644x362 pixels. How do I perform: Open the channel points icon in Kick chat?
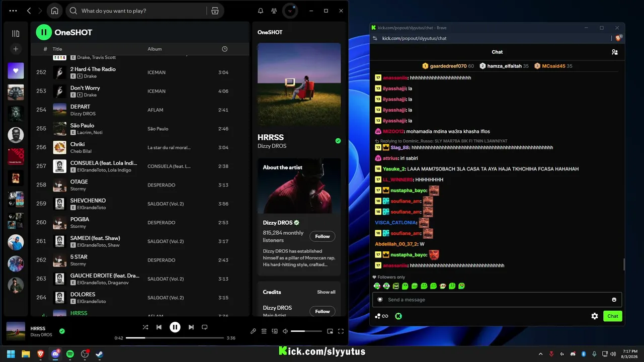point(381,316)
